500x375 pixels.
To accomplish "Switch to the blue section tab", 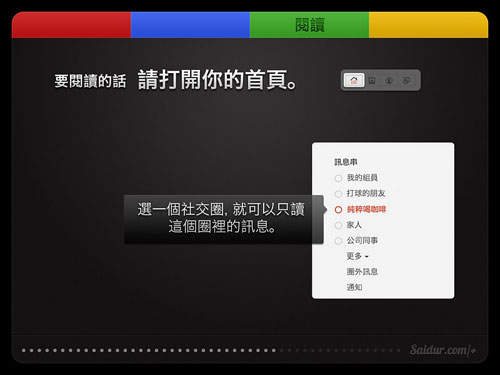I will click(x=190, y=25).
